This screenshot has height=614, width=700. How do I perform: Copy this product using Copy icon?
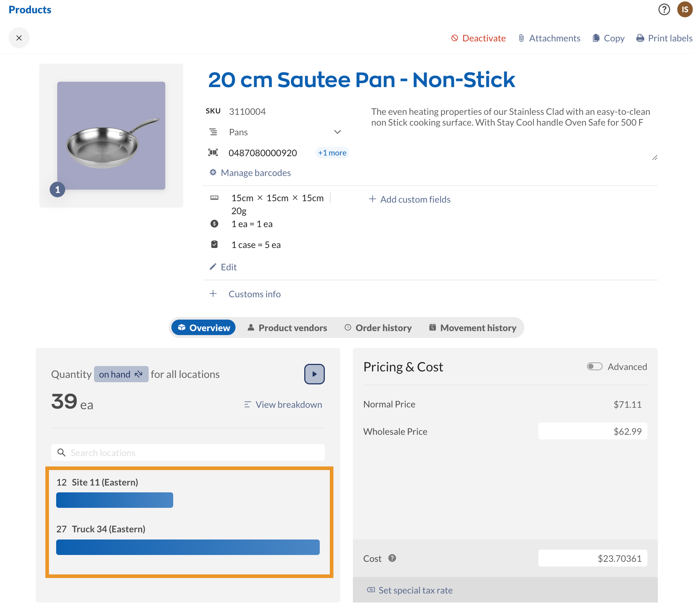[x=596, y=38]
